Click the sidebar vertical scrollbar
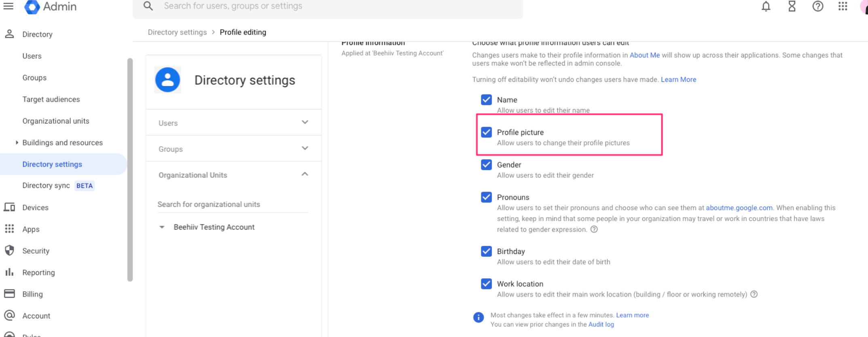The width and height of the screenshot is (868, 337). pyautogui.click(x=130, y=170)
